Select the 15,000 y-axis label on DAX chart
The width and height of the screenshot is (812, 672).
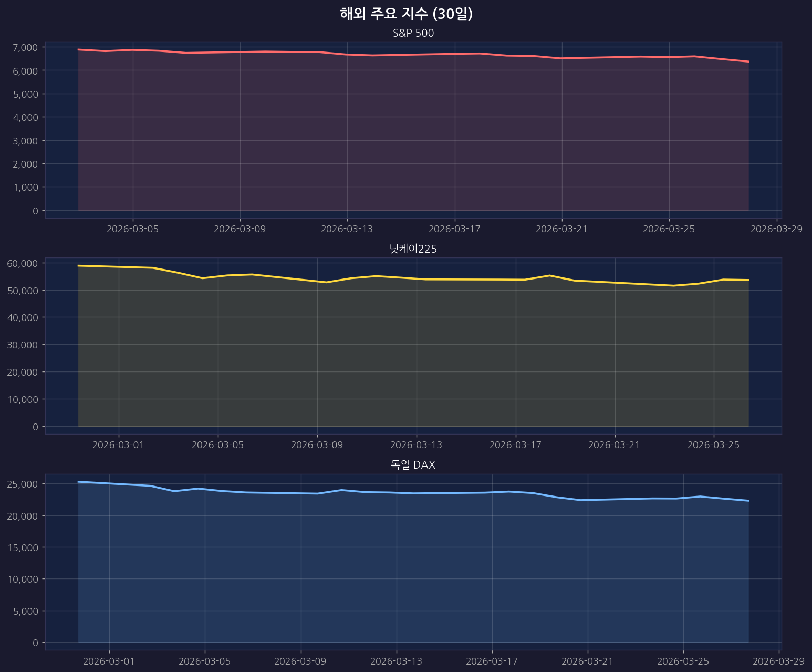(23, 547)
